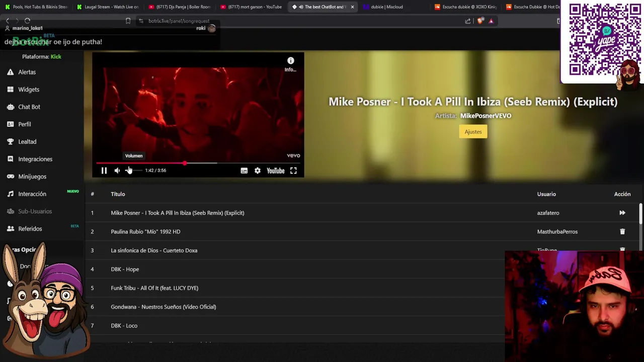
Task: Pause the YouTube video
Action: click(104, 170)
